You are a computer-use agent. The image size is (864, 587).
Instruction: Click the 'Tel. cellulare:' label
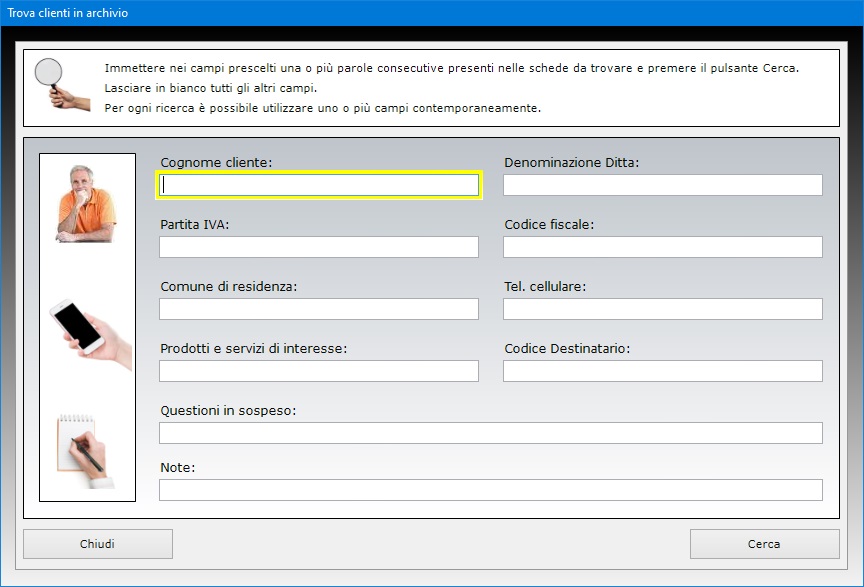[545, 287]
